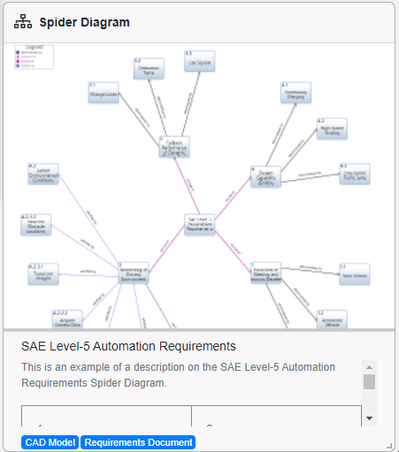399x452 pixels.
Task: Open the Requirements Document tag
Action: 138,442
